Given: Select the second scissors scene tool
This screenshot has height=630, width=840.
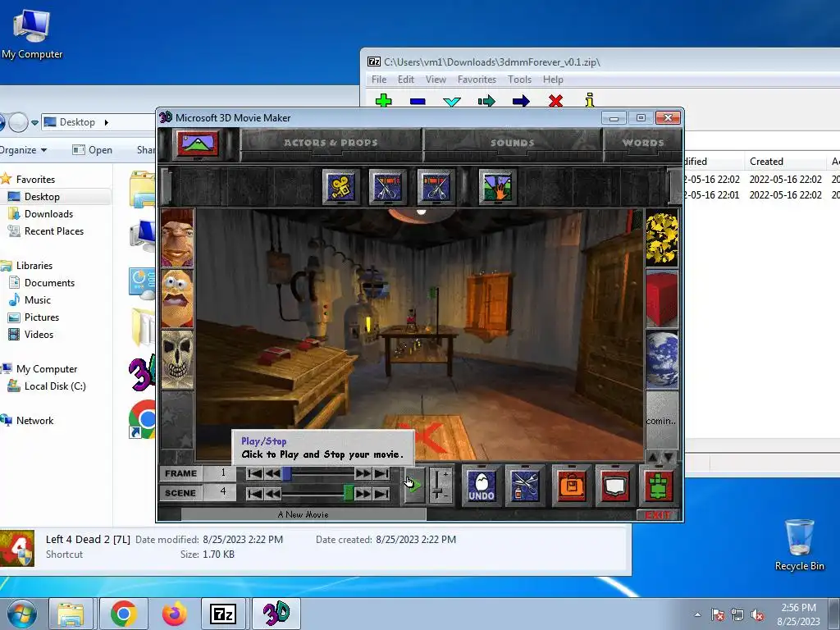Looking at the screenshot, I should (x=436, y=187).
